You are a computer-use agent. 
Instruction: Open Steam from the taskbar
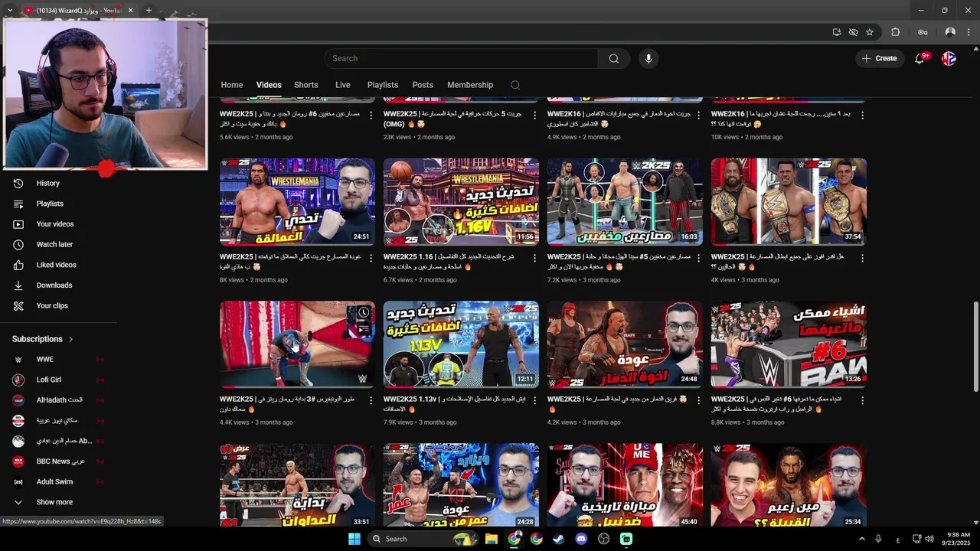coord(558,539)
